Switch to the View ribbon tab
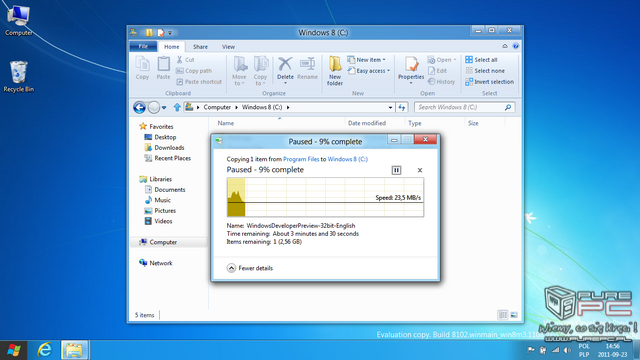This screenshot has height=360, width=640. point(228,47)
